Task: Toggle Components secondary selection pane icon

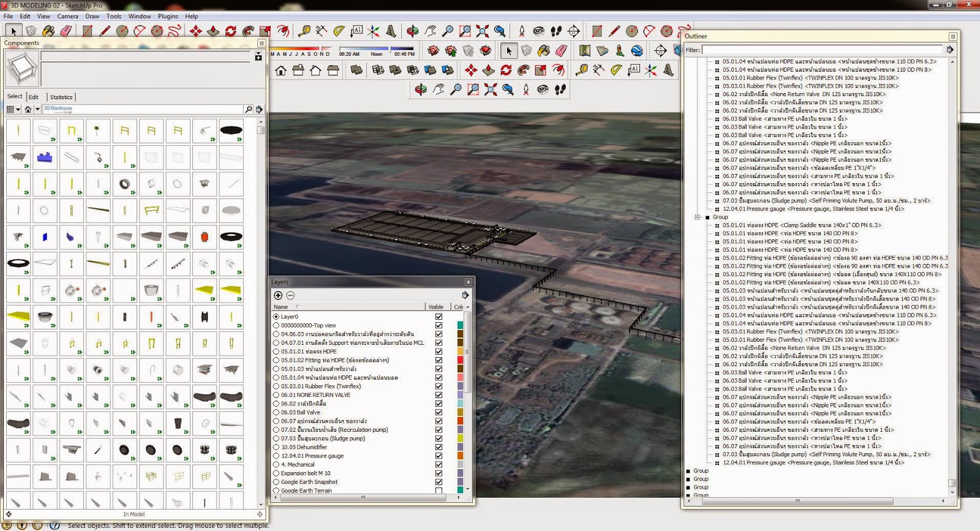Action: pyautogui.click(x=258, y=56)
